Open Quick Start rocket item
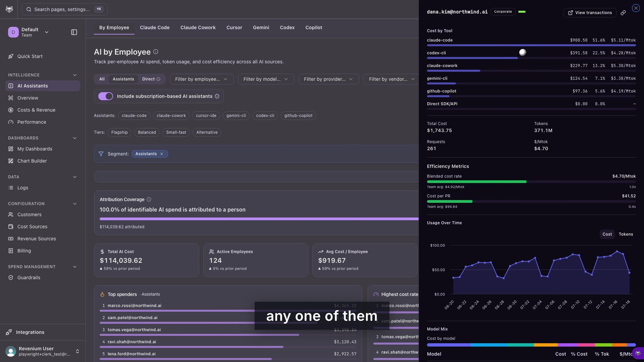644x362 pixels. [x=43, y=56]
